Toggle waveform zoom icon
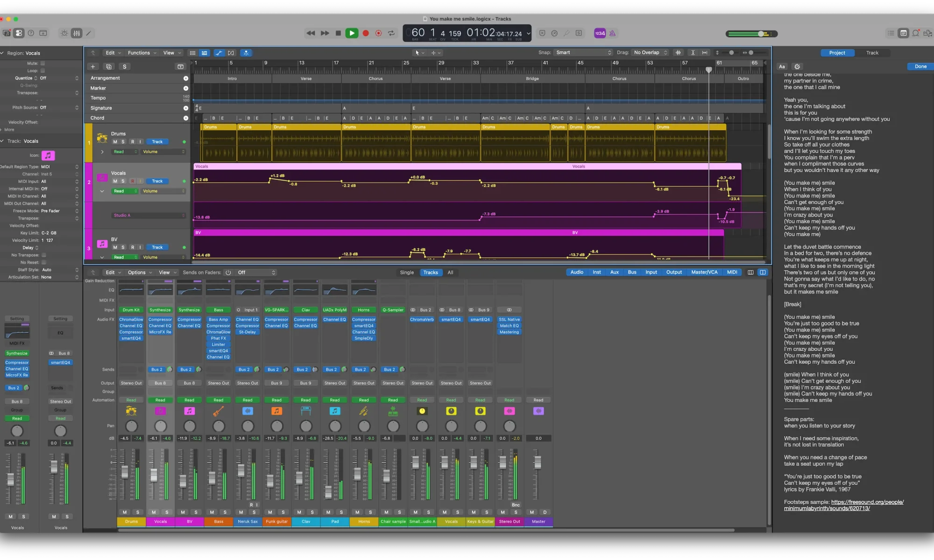The height and width of the screenshot is (560, 934). [x=678, y=53]
